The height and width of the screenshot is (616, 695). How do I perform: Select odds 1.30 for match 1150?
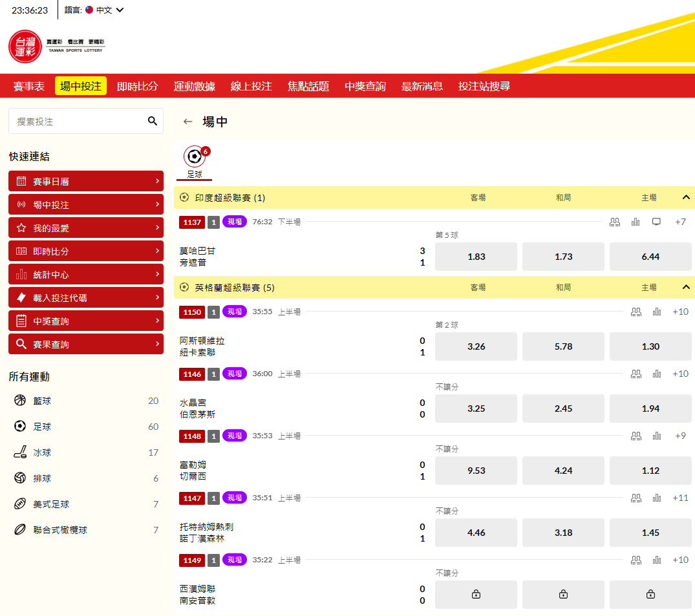650,346
